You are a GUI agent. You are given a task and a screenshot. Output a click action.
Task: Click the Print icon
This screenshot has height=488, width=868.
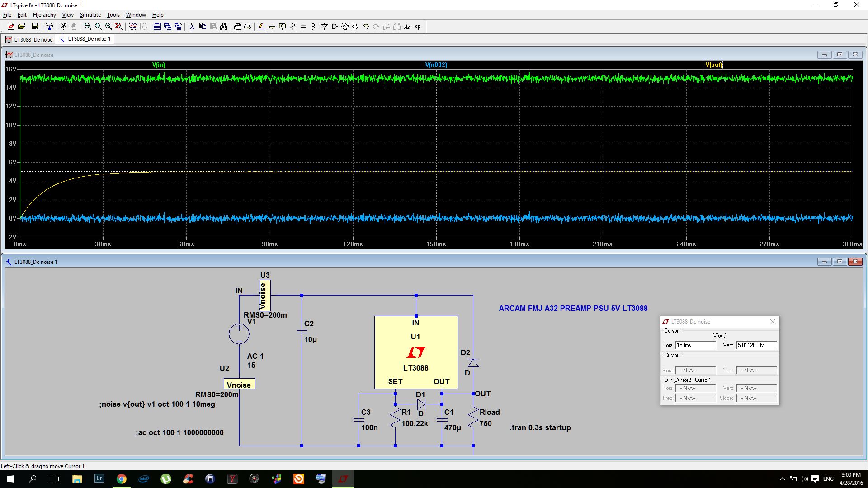[x=248, y=27]
